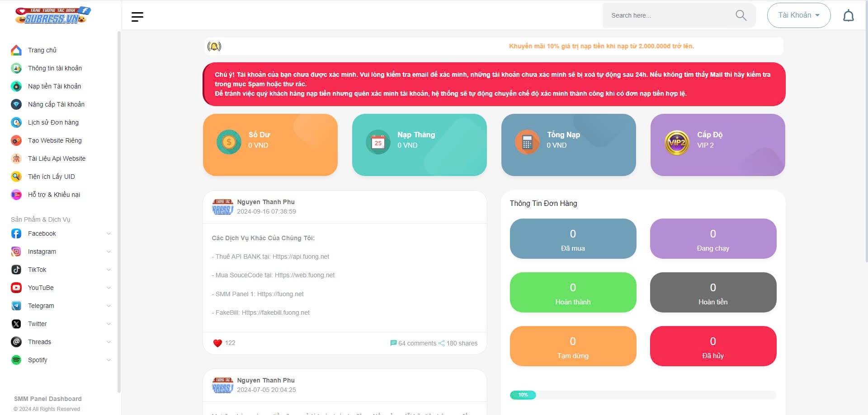Image resolution: width=868 pixels, height=415 pixels.
Task: Expand the Instagram services submenu
Action: (x=108, y=252)
